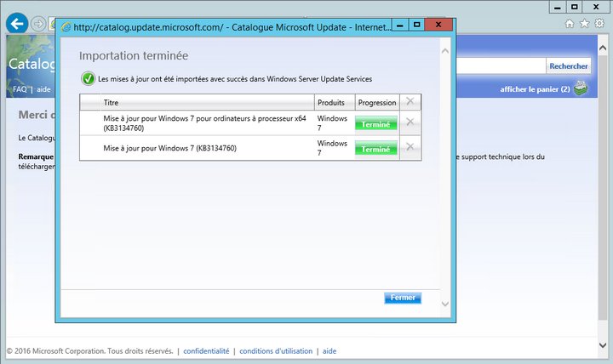This screenshot has width=613, height=364.
Task: Open the FAQ link in catalog header
Action: [x=20, y=89]
